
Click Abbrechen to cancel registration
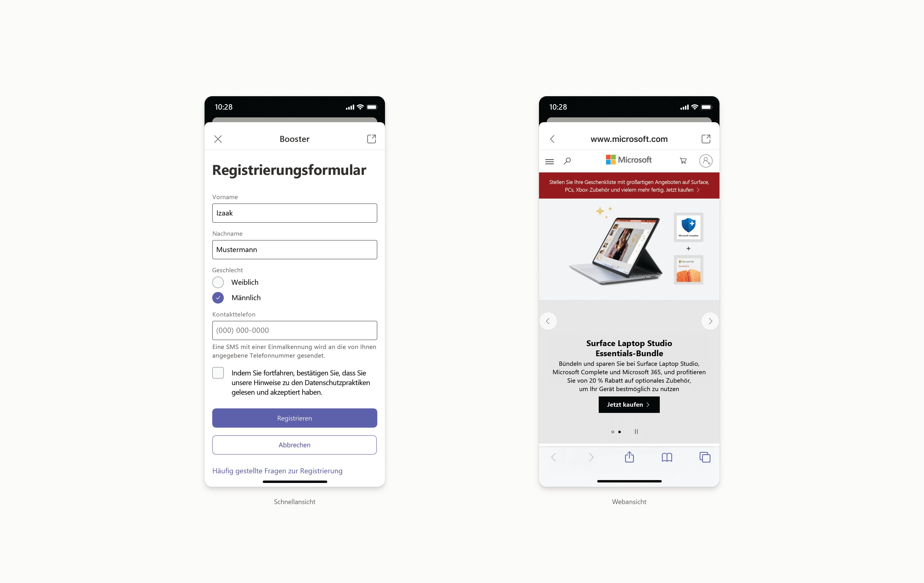(294, 444)
